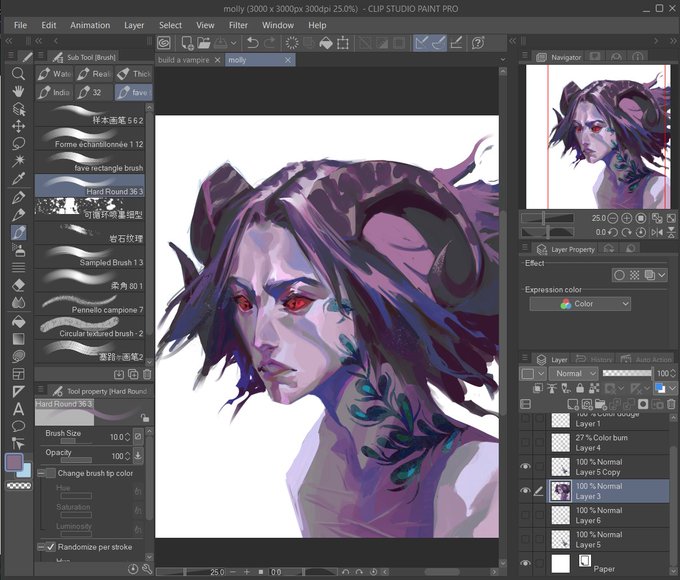Select the Hand move tool
680x580 pixels.
18,91
